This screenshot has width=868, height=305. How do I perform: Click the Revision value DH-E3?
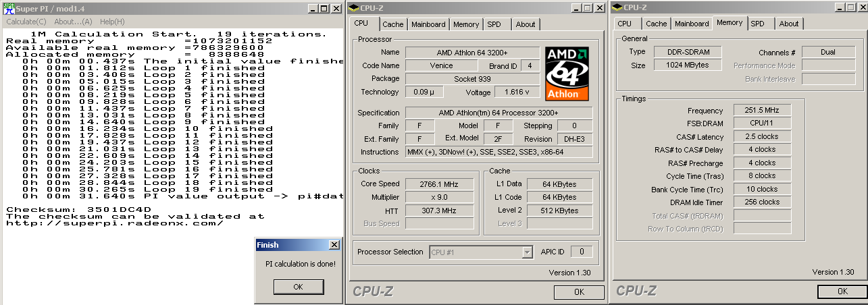pyautogui.click(x=574, y=139)
